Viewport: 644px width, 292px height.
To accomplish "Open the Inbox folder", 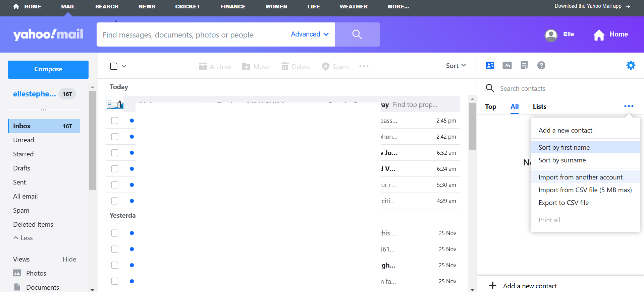I will (x=44, y=126).
